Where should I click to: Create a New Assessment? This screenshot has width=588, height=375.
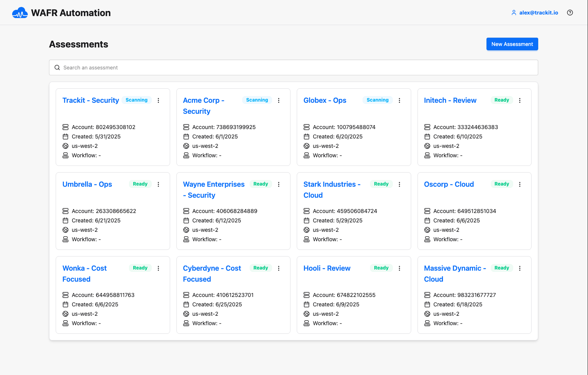pyautogui.click(x=512, y=44)
